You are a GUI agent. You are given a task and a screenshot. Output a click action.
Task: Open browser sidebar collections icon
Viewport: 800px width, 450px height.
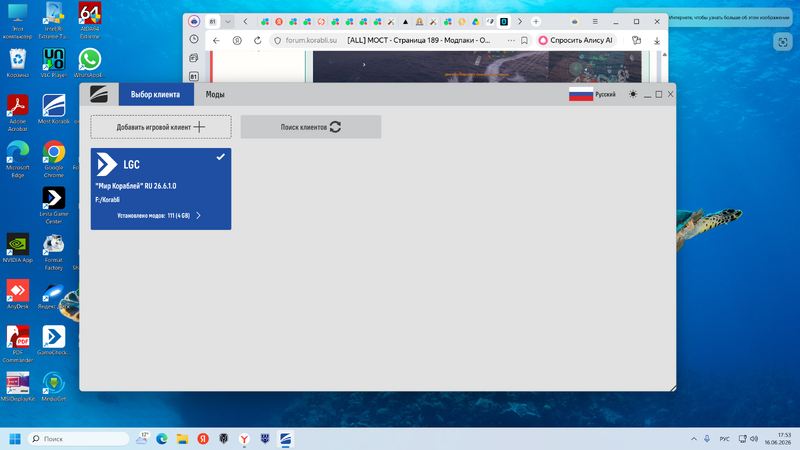194,58
